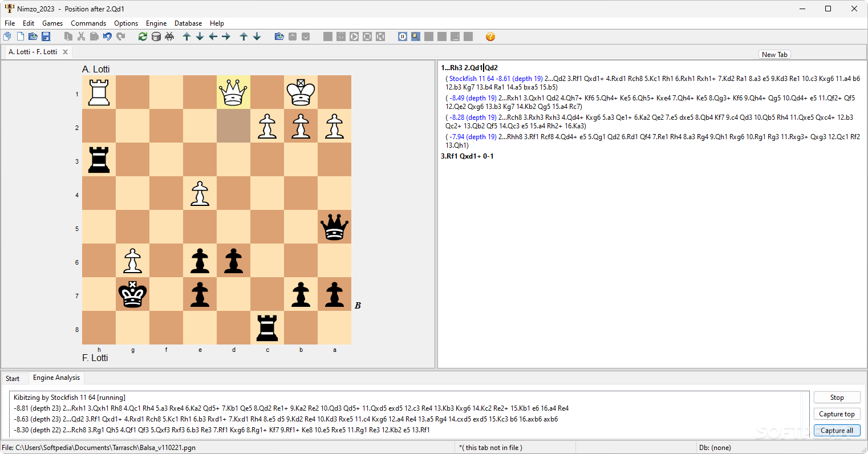The height and width of the screenshot is (454, 868).
Task: Click the gray play-circle toolbar icon
Action: click(354, 37)
